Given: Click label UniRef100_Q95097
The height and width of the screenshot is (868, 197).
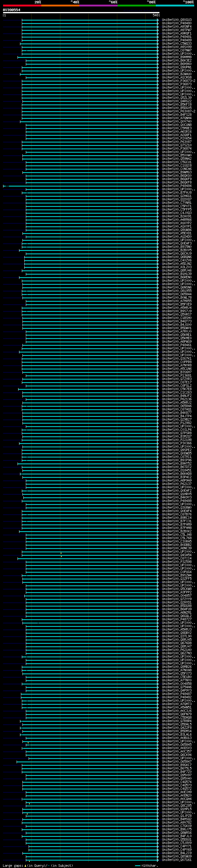Looking at the screenshot, I should [x=177, y=775].
